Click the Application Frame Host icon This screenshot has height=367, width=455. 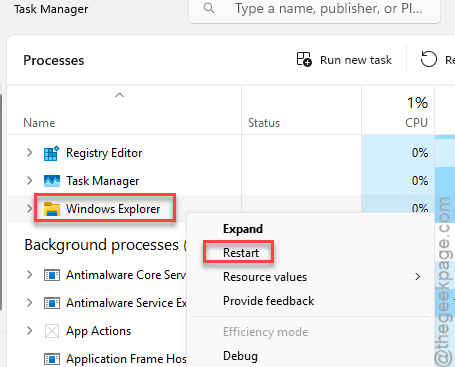[52, 359]
